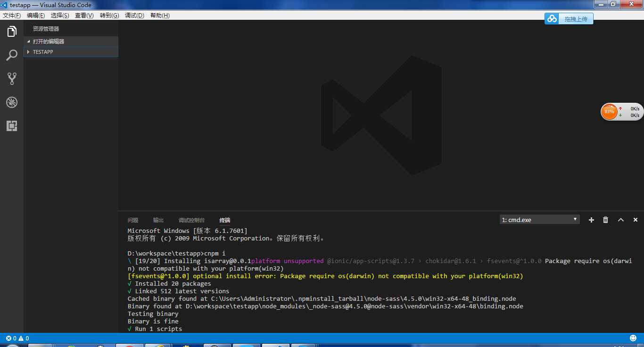The width and height of the screenshot is (644, 347).
Task: Click the warnings count in status bar
Action: coord(24,338)
